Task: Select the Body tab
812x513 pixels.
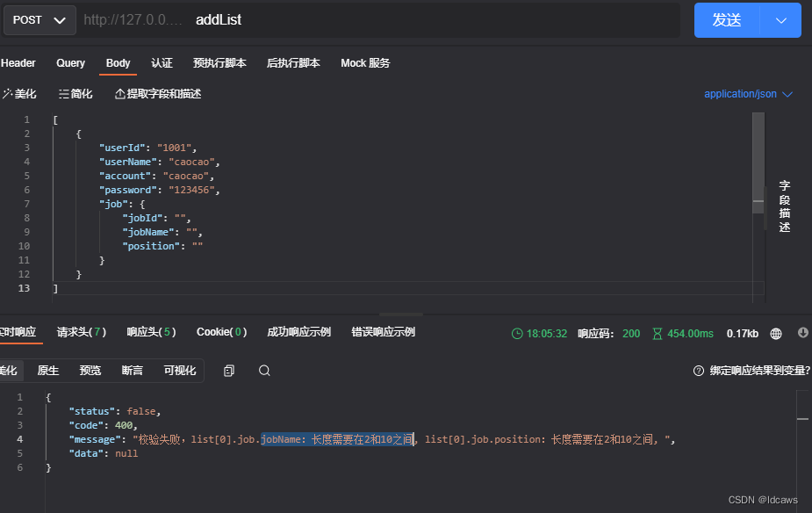Action: click(119, 63)
